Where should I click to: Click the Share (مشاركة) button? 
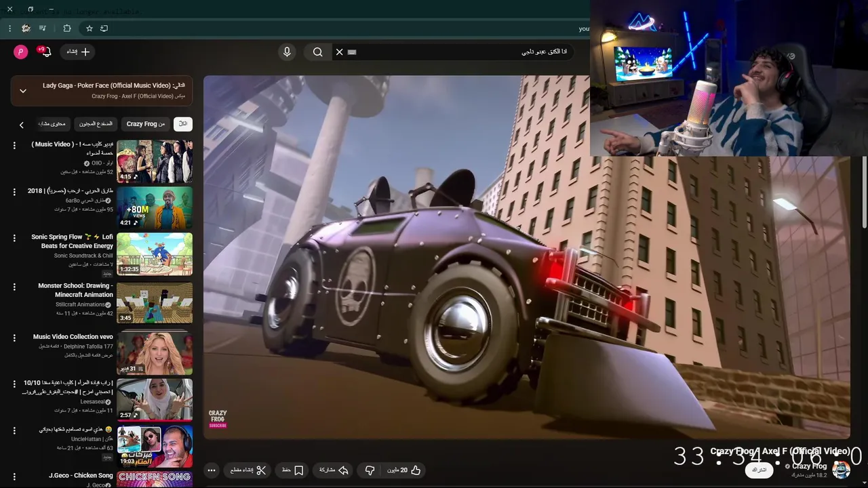click(x=334, y=470)
